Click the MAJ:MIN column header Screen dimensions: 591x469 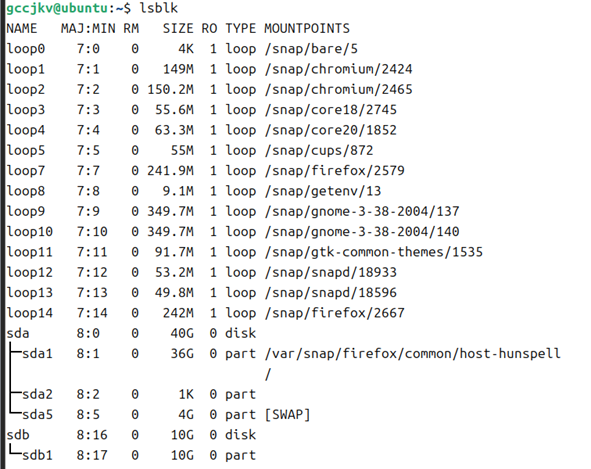coord(88,29)
